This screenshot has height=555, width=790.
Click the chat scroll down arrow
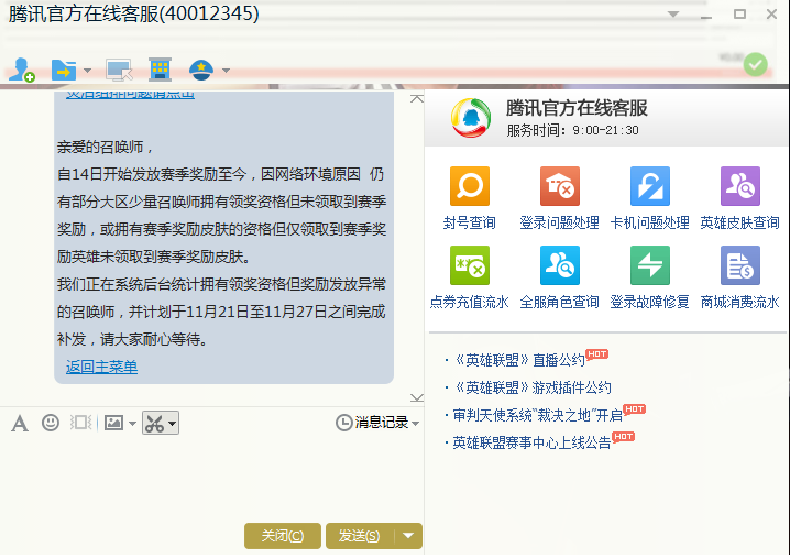click(x=417, y=398)
